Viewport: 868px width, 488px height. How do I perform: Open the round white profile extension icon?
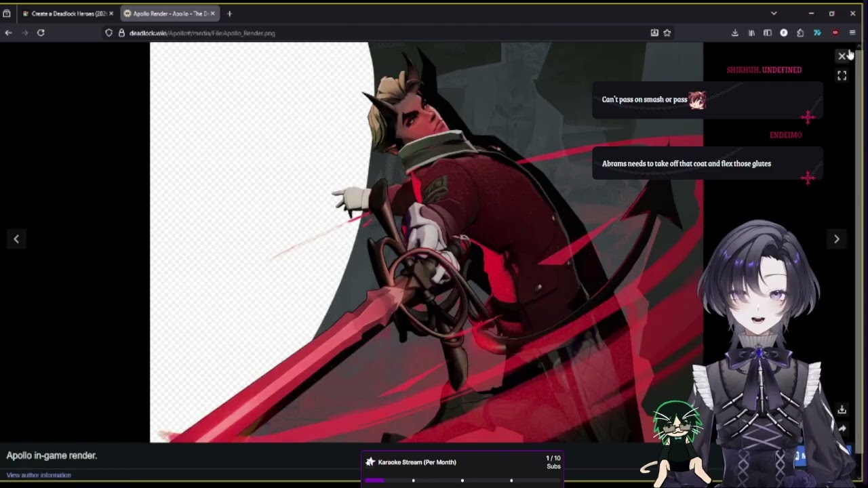click(x=784, y=33)
